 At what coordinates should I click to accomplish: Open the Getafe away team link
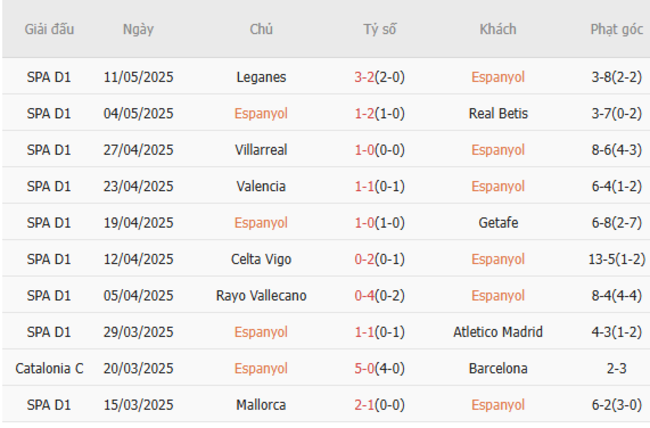pos(498,223)
